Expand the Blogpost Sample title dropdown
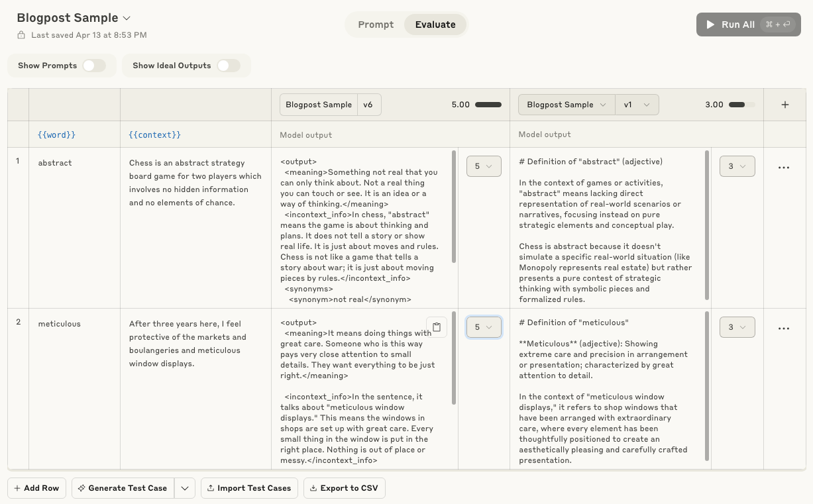The height and width of the screenshot is (504, 813). (127, 18)
